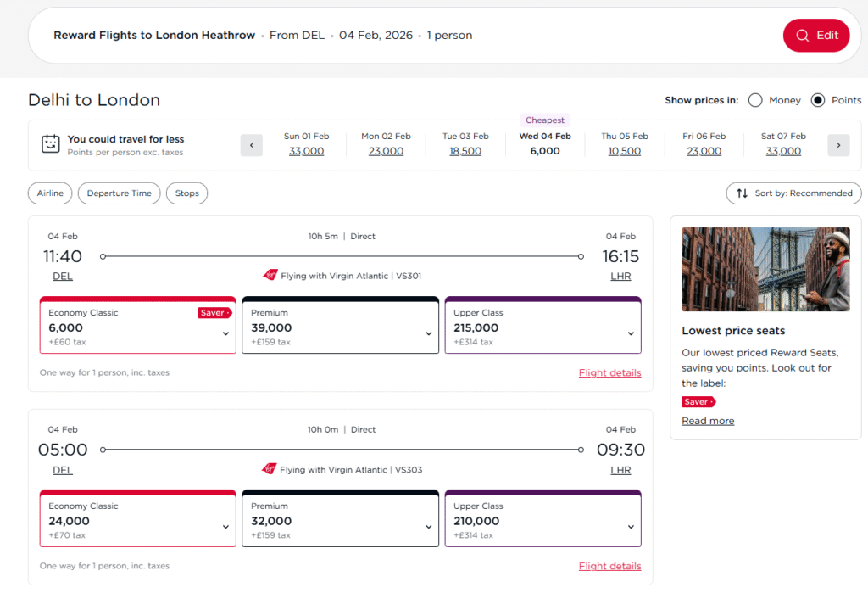Image resolution: width=868 pixels, height=593 pixels.
Task: Click the calendar smiley icon beside travel for less
Action: coord(51,144)
